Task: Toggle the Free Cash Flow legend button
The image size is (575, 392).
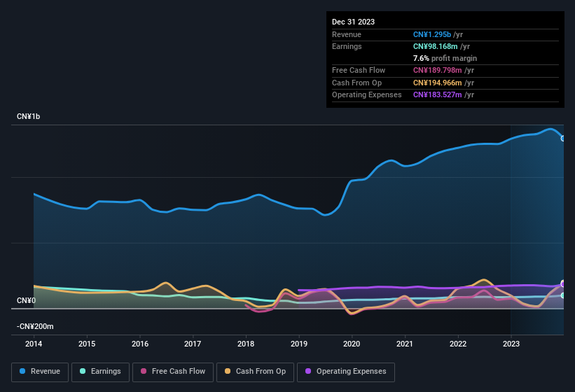Action: click(x=173, y=372)
